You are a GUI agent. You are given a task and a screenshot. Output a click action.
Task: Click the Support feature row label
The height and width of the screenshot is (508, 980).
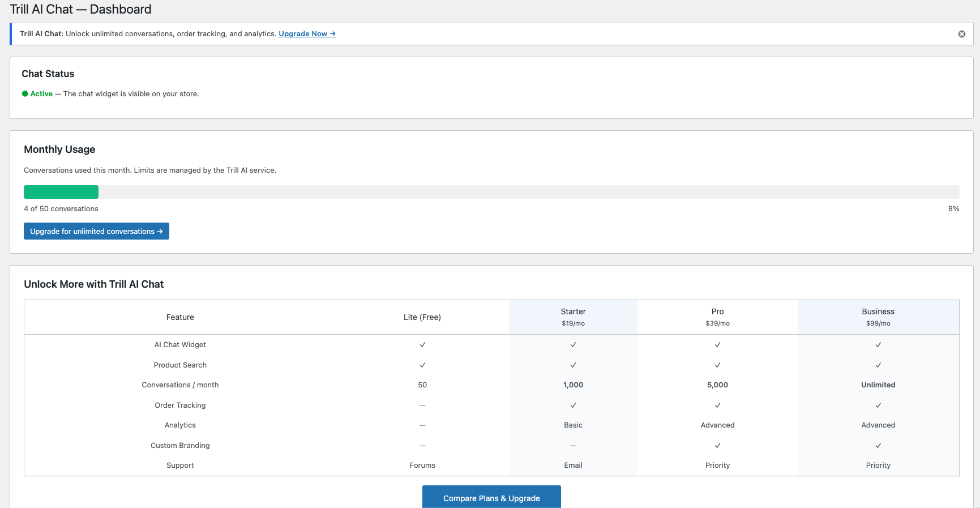pyautogui.click(x=180, y=466)
